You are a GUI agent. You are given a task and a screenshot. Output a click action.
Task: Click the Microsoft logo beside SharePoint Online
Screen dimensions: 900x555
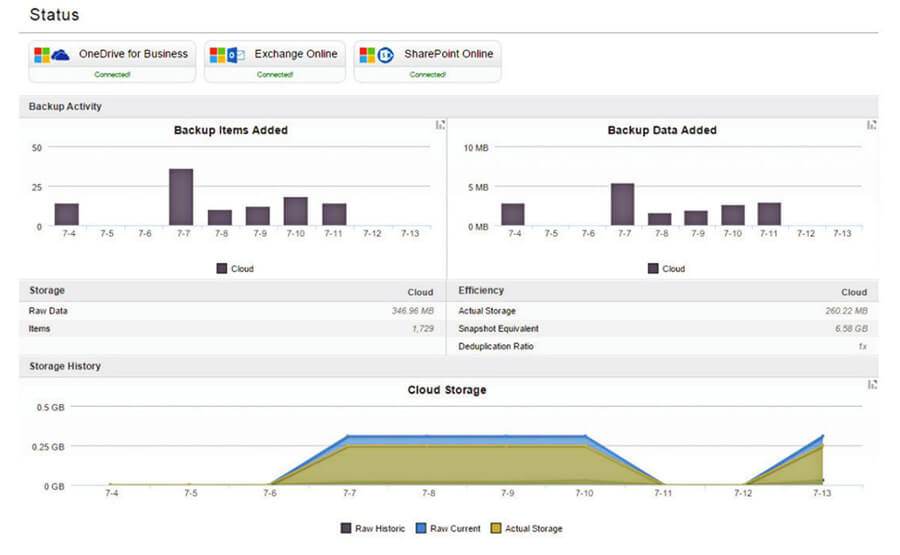pos(367,55)
